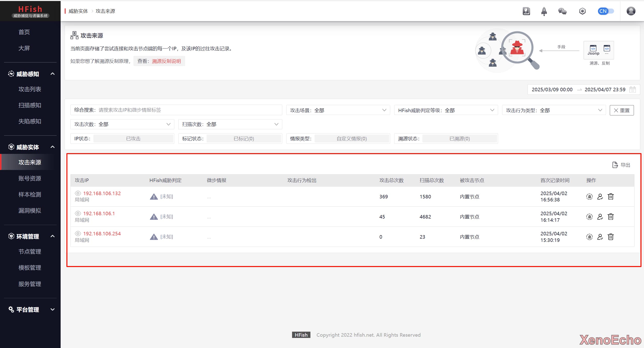Toggle the 已攻击 IP status filter
Screen dimensions: 644x348
[x=133, y=139]
